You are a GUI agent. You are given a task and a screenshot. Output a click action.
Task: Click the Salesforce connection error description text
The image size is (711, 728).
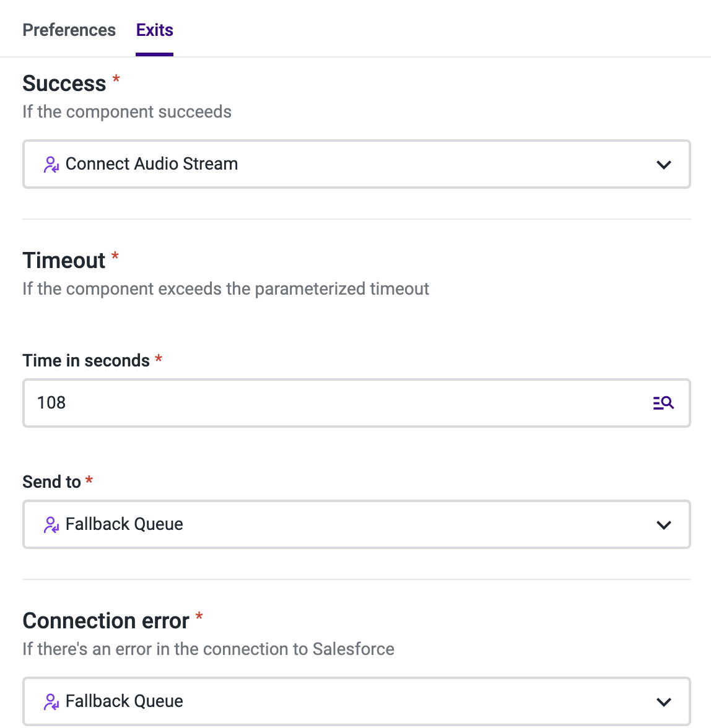[208, 649]
